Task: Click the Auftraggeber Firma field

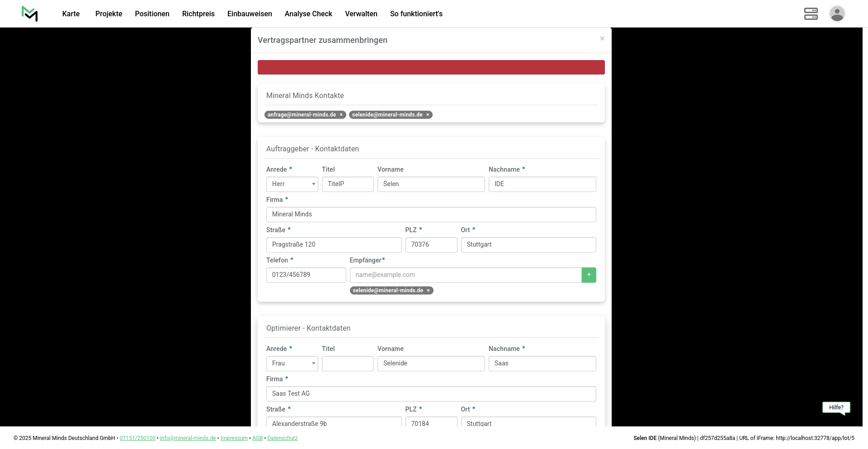Action: (431, 215)
